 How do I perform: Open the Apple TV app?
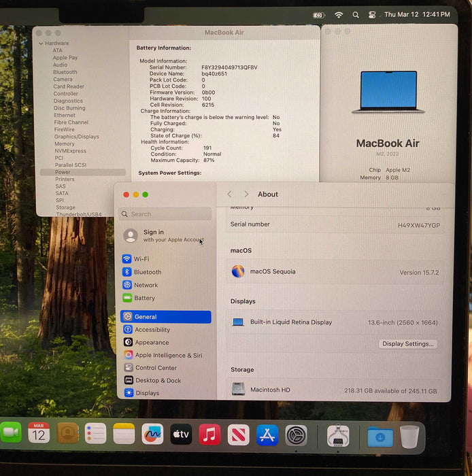[x=181, y=435]
